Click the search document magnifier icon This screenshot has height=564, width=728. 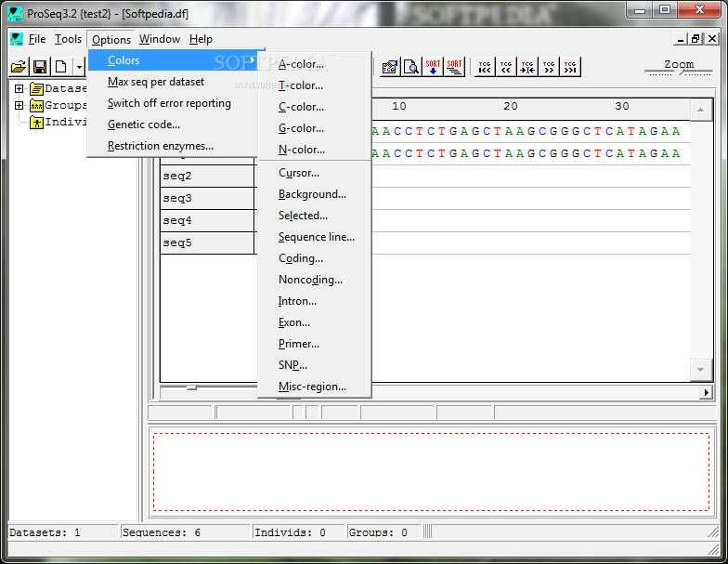pyautogui.click(x=411, y=67)
